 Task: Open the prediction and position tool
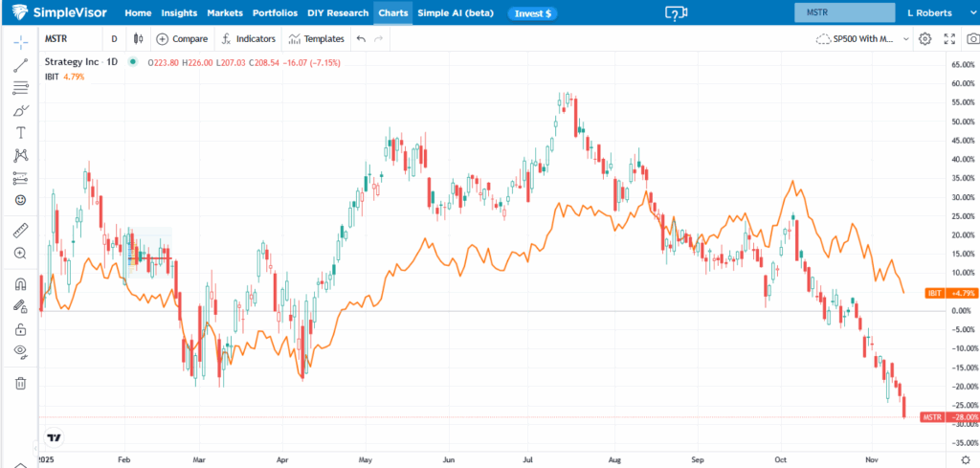[21, 178]
